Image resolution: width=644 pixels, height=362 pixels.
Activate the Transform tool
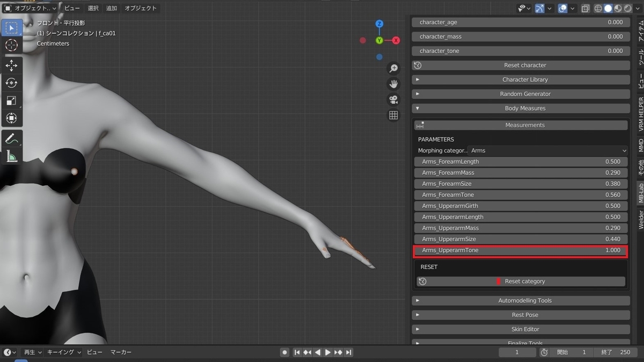point(11,118)
